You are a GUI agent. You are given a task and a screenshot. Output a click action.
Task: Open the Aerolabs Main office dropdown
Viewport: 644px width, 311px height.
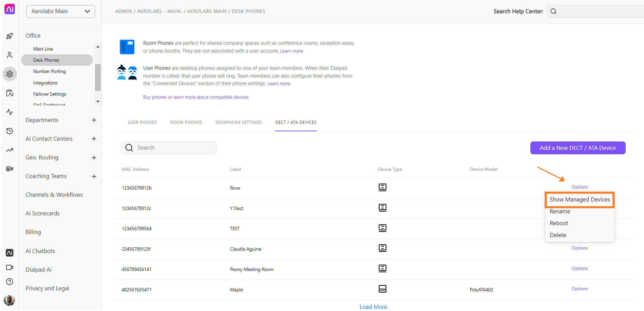point(60,11)
